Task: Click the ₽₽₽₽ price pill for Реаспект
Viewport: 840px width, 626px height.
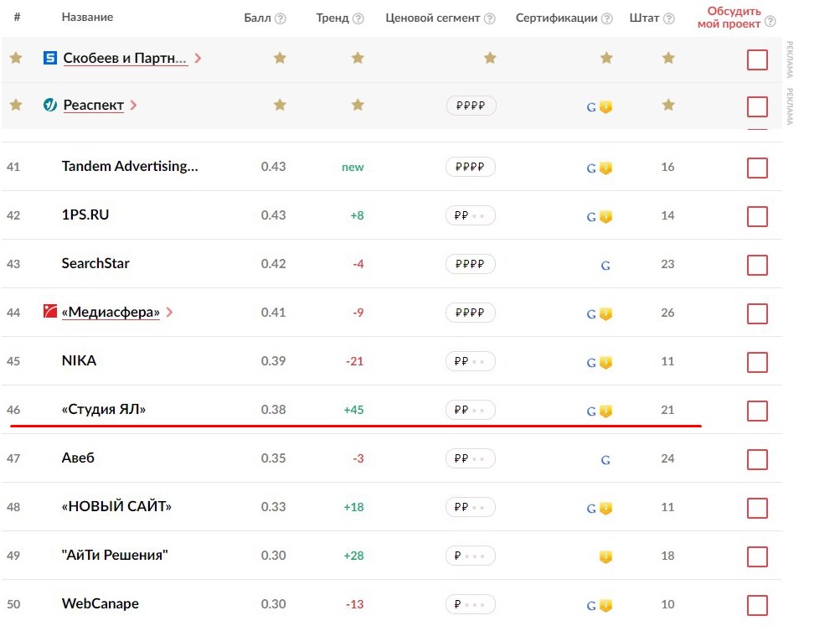Action: coord(471,106)
